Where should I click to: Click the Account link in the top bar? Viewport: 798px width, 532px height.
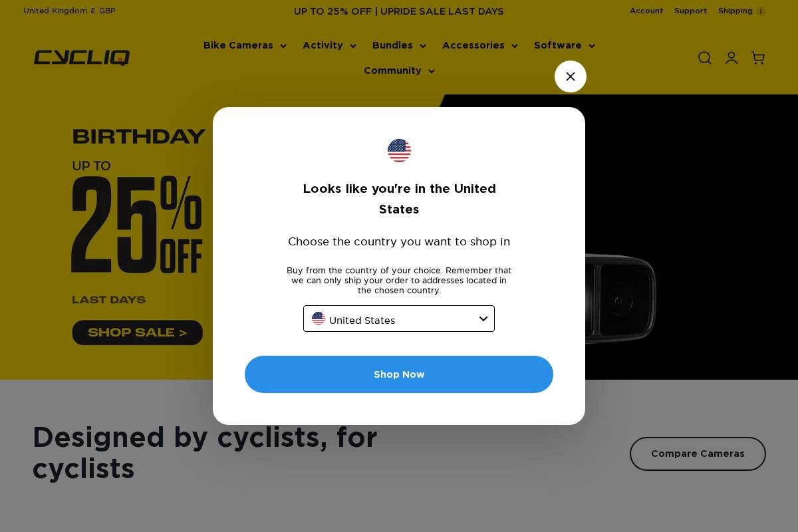click(x=646, y=11)
